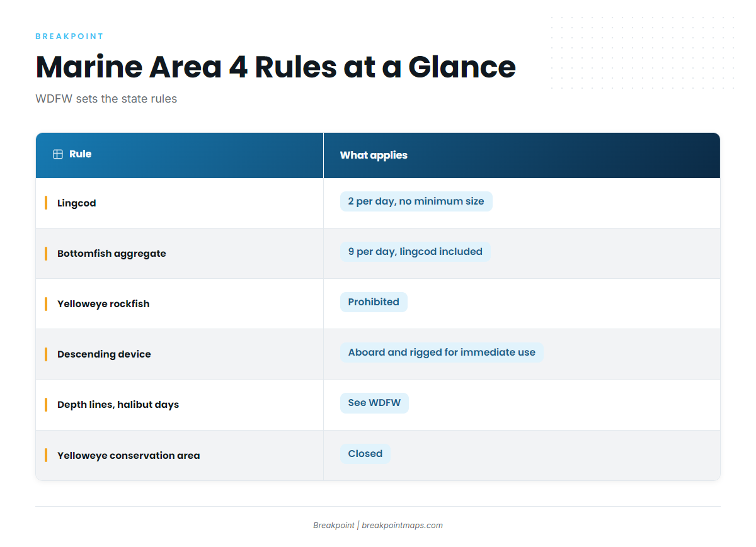Select the "Yelloweye rockfish" row label
The image size is (756, 547).
(x=103, y=304)
